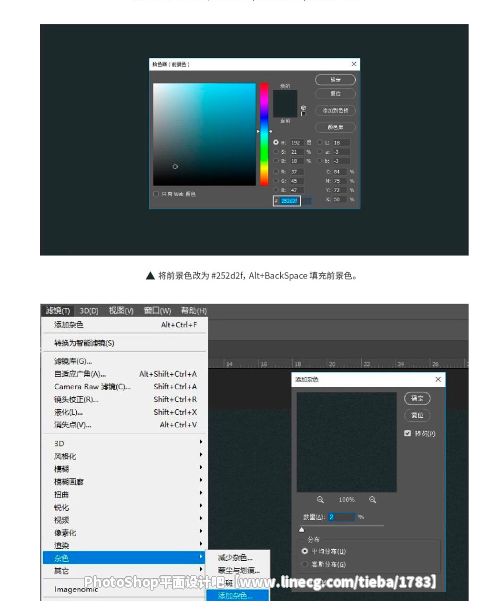Image resolution: width=492 pixels, height=601 pixels.
Task: Open the 滤镜(T) menu
Action: pyautogui.click(x=58, y=310)
